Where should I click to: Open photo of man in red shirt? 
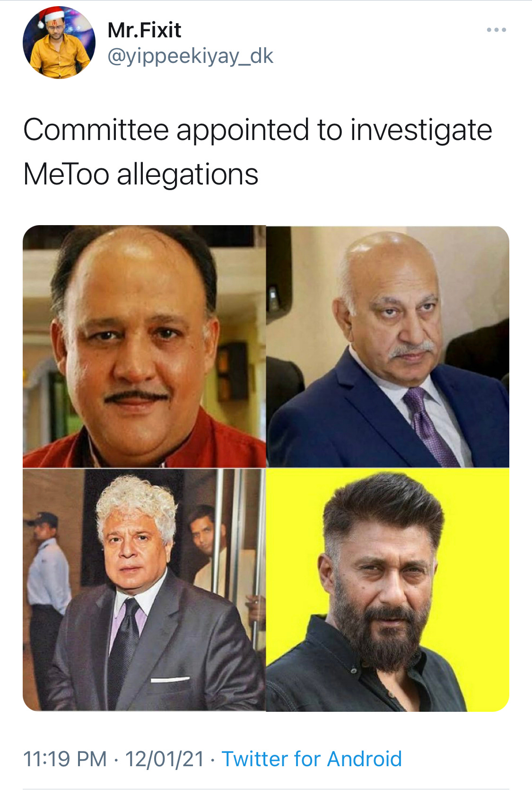(x=144, y=346)
